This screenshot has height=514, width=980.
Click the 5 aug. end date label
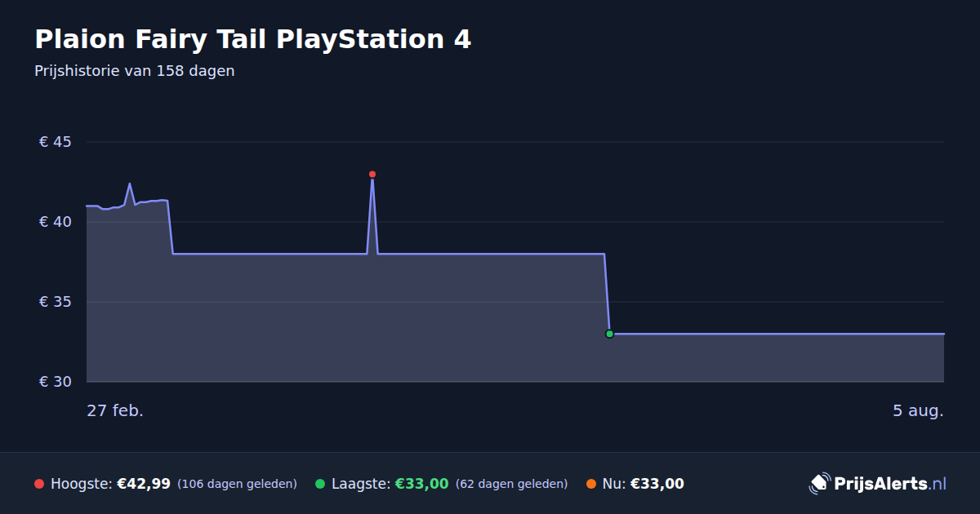(x=918, y=410)
